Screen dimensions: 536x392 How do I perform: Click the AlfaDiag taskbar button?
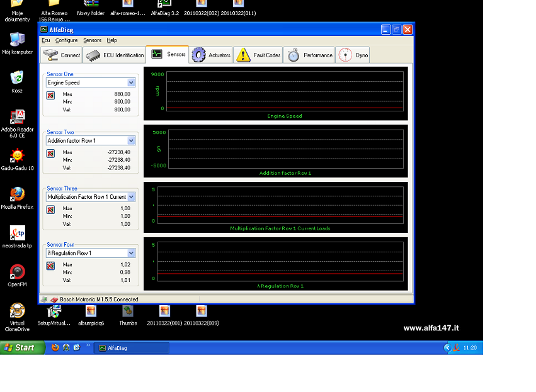(x=131, y=347)
